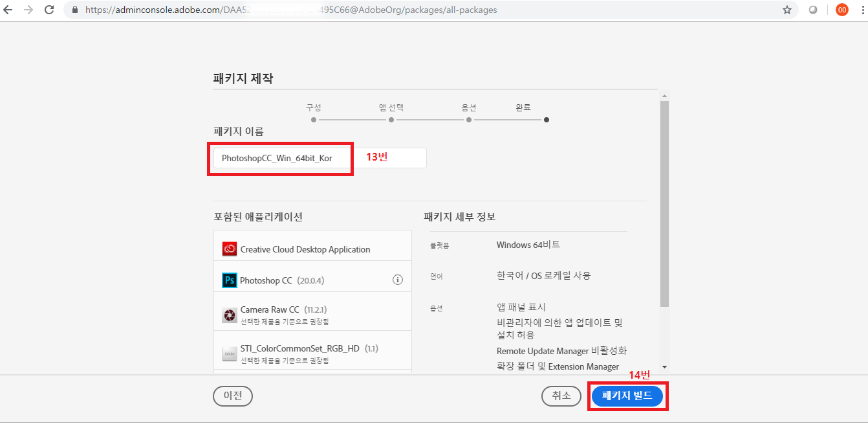The image size is (868, 426).
Task: Go back in the browser
Action: (8, 10)
